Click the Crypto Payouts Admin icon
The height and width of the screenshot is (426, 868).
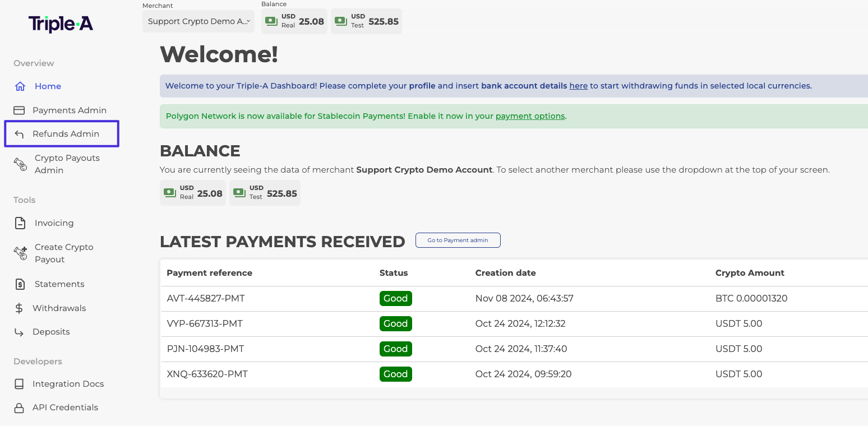tap(20, 164)
